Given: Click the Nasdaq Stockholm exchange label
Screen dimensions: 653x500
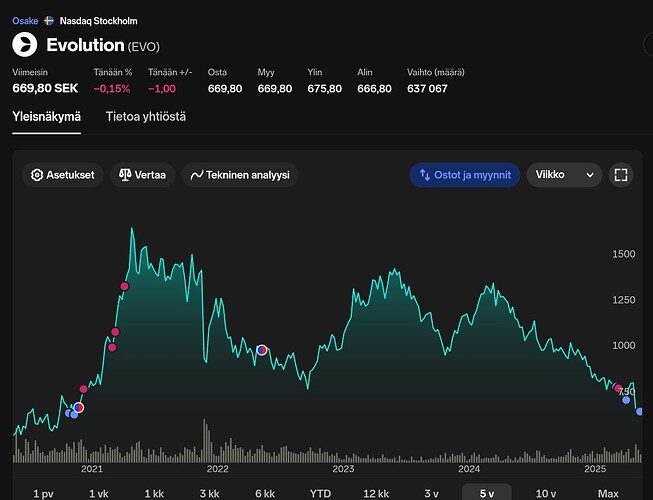Looking at the screenshot, I should tap(98, 21).
